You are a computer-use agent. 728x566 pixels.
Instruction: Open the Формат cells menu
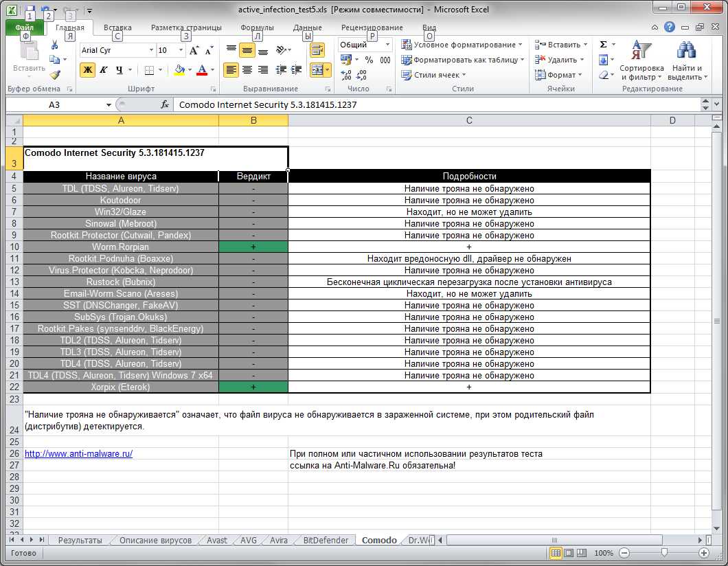(558, 75)
